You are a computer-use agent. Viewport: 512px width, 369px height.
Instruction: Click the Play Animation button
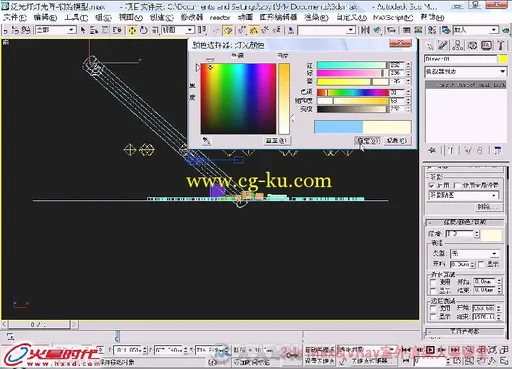(x=430, y=350)
